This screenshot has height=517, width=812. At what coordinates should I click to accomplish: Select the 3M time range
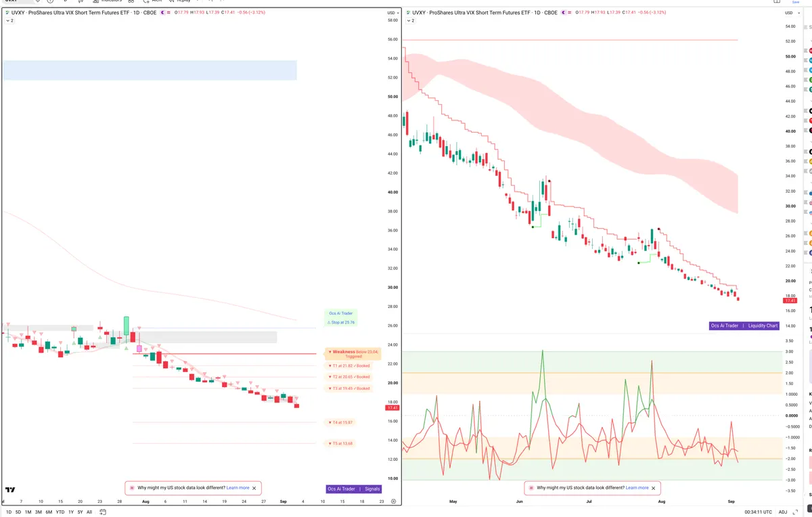click(x=39, y=512)
